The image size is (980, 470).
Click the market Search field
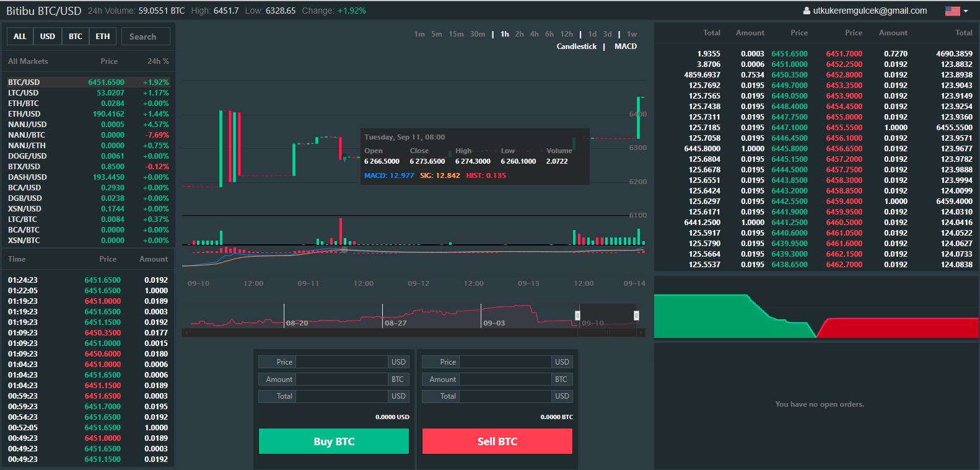pyautogui.click(x=146, y=37)
